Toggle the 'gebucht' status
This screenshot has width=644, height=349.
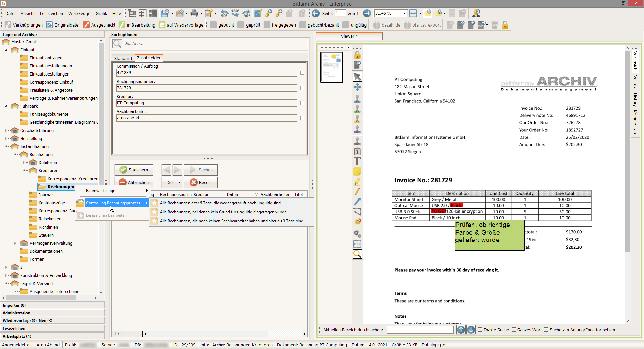(x=222, y=25)
